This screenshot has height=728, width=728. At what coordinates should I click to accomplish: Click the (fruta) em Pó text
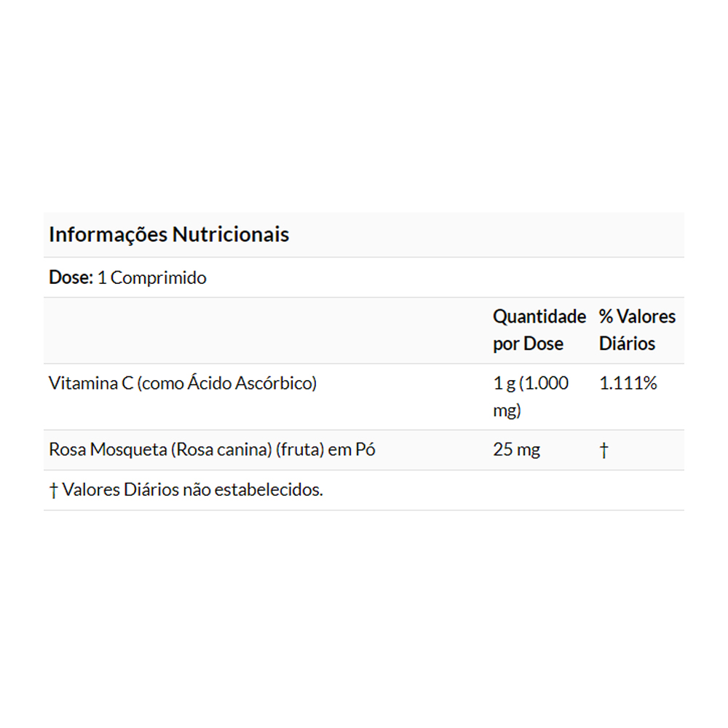(325, 450)
